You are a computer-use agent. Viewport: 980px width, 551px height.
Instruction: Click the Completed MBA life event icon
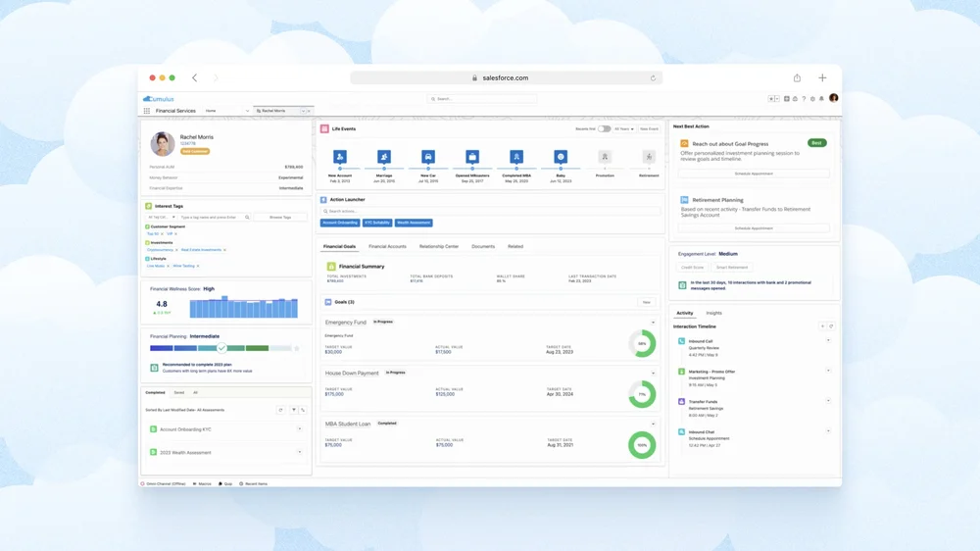point(516,156)
